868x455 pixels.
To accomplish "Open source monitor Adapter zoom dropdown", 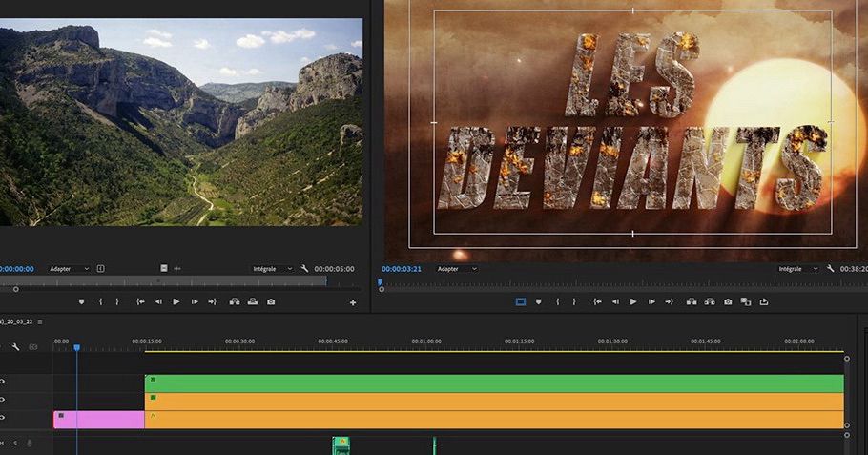I will coord(70,269).
